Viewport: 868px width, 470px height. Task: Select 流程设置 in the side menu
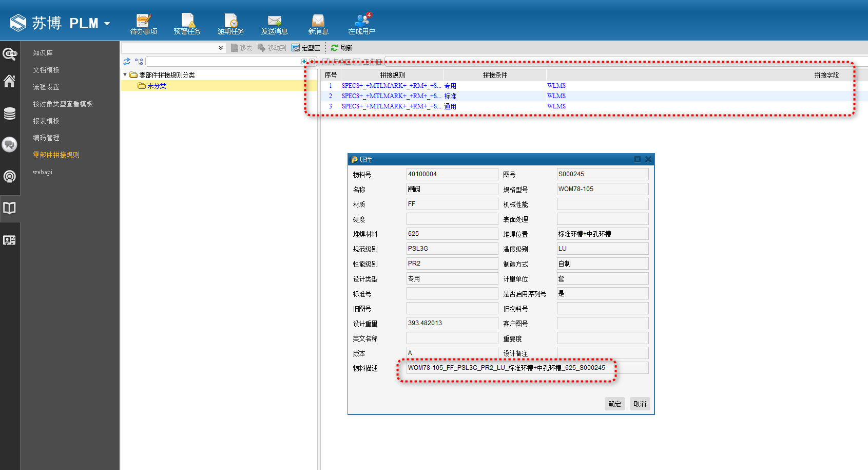(x=46, y=87)
